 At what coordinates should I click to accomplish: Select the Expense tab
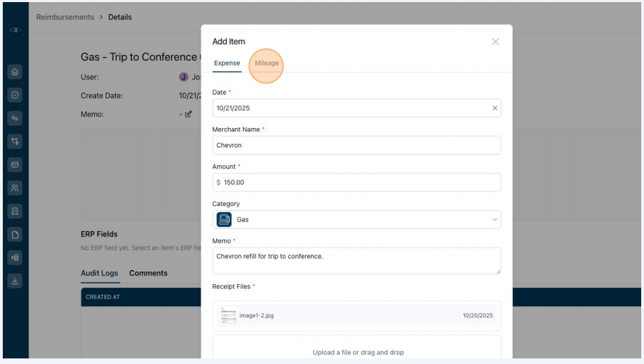pyautogui.click(x=227, y=63)
